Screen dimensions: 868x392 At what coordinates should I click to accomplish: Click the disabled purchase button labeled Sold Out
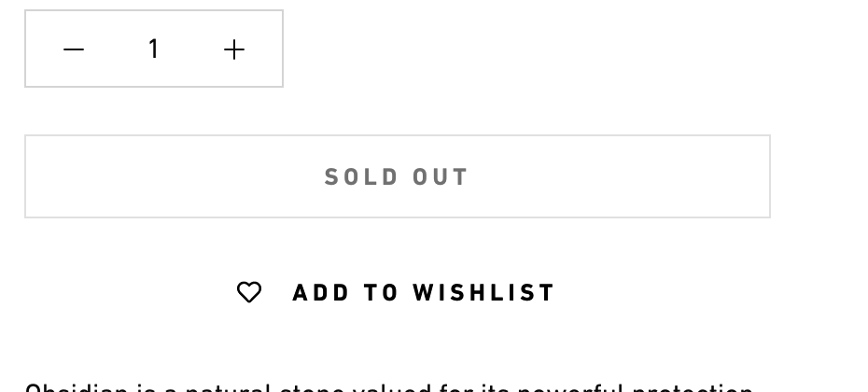pos(398,176)
